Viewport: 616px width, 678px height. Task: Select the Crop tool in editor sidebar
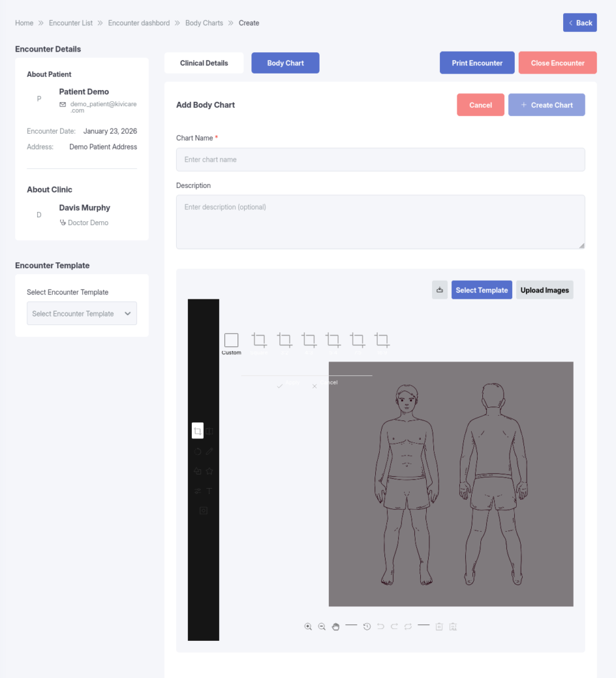(197, 431)
